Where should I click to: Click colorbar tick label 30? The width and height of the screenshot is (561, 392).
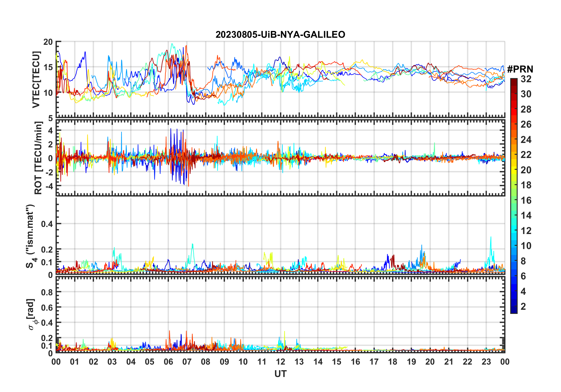point(526,94)
